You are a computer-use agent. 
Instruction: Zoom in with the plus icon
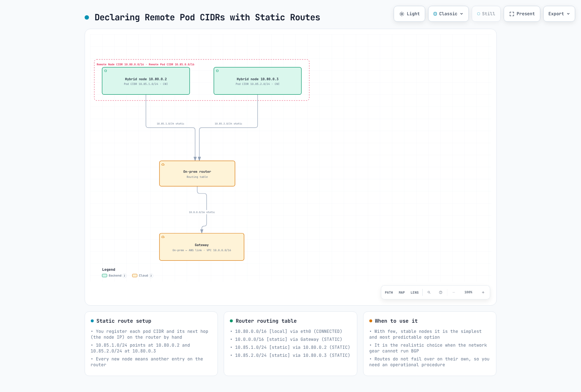pyautogui.click(x=483, y=293)
